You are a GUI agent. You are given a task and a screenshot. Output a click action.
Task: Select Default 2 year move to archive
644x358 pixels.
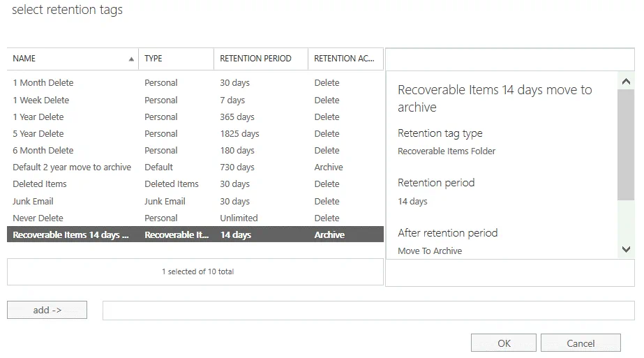(72, 167)
